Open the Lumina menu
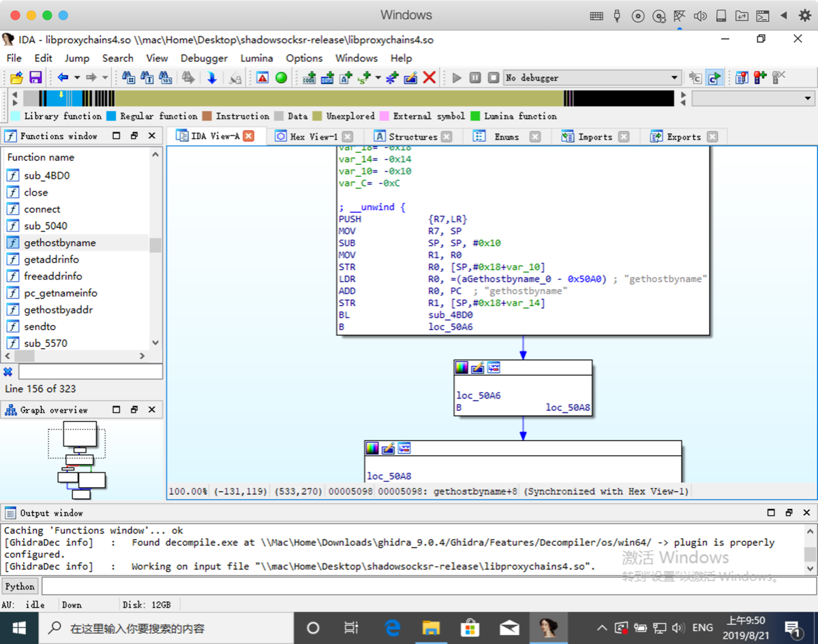This screenshot has height=644, width=818. 257,58
